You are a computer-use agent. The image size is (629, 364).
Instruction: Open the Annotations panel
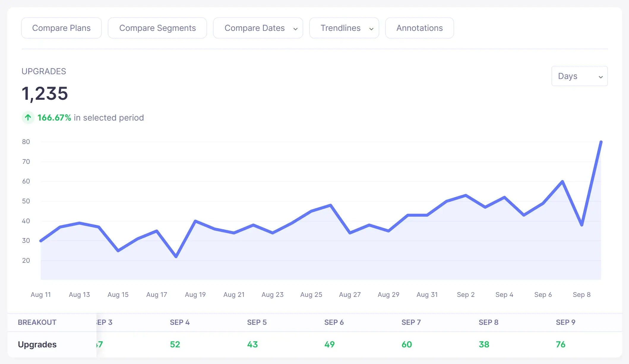(419, 28)
